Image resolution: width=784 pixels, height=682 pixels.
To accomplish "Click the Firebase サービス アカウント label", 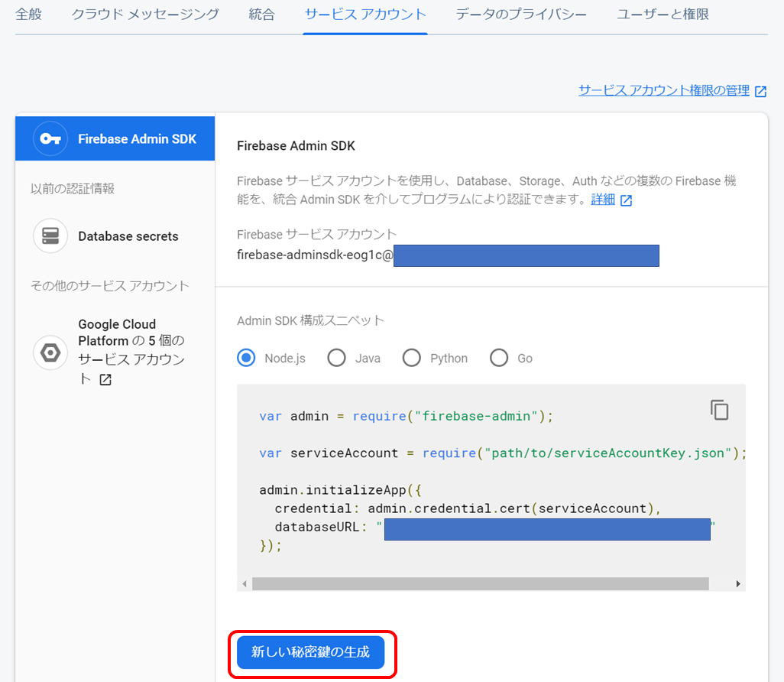I will (316, 234).
